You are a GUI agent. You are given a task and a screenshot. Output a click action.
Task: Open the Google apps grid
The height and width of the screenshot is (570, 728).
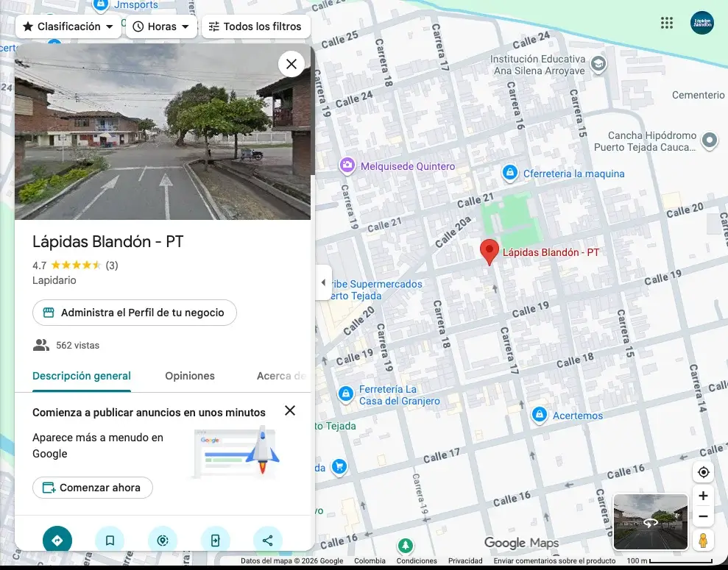click(667, 23)
